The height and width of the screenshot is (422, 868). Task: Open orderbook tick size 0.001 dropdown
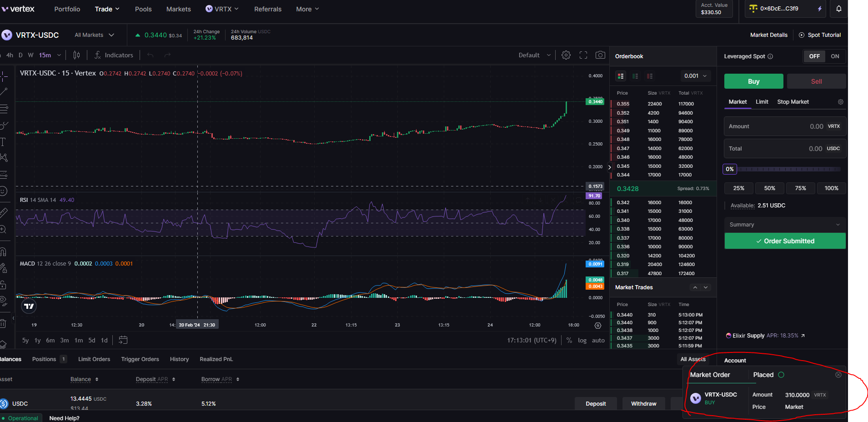pyautogui.click(x=695, y=76)
